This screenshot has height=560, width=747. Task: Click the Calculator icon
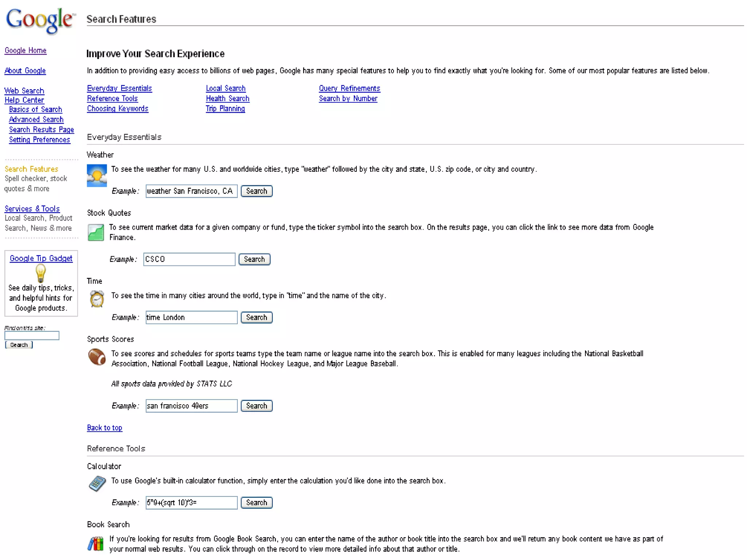97,484
